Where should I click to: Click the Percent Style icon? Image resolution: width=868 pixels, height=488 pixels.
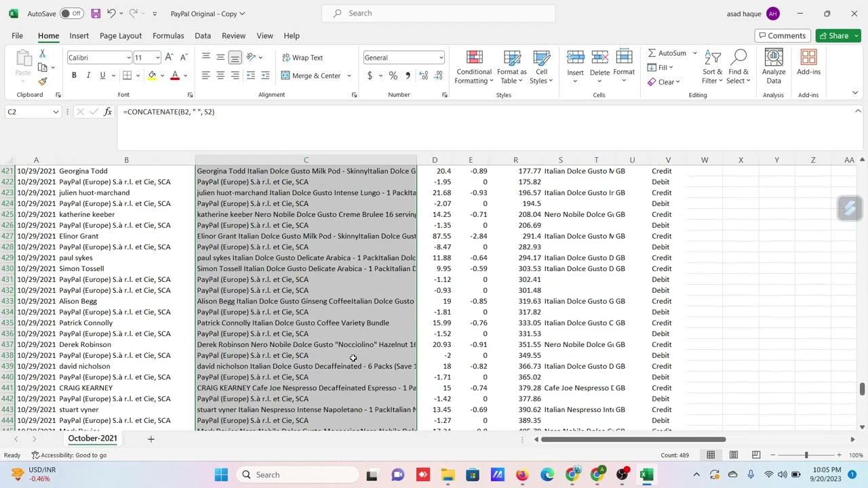click(393, 75)
